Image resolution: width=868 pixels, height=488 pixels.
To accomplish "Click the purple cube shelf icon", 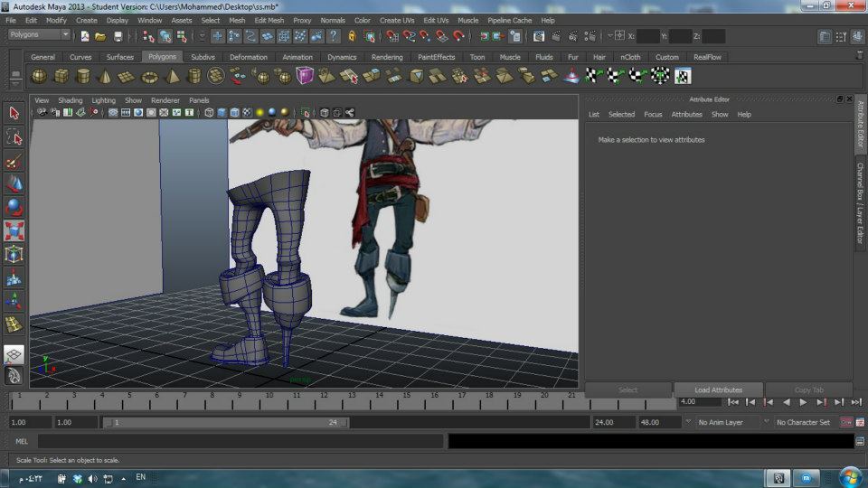I will (305, 76).
